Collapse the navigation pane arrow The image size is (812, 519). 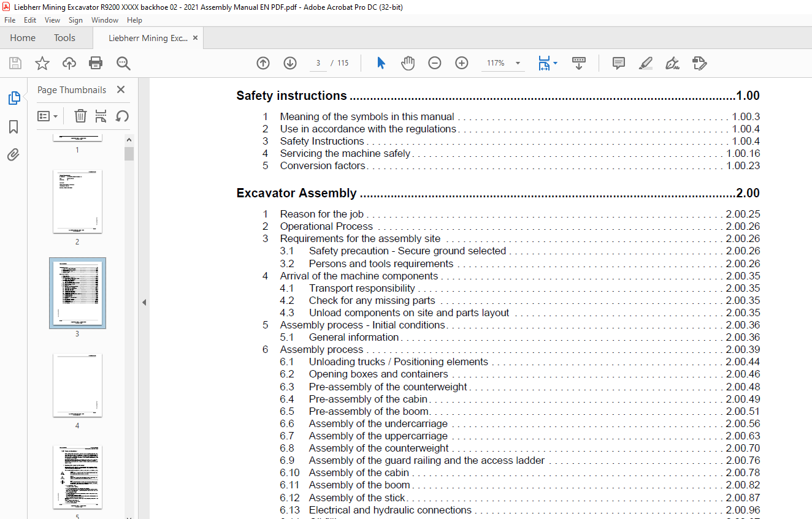pos(144,302)
